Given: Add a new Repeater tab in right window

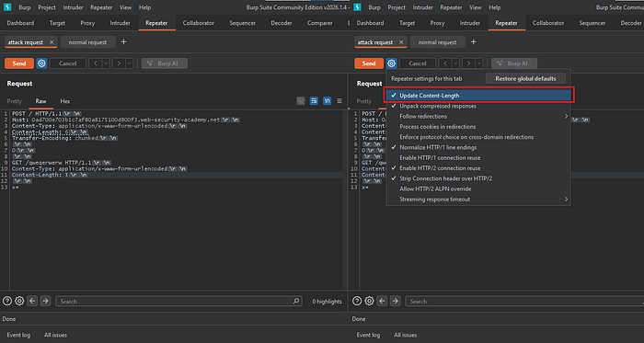Looking at the screenshot, I should [474, 42].
